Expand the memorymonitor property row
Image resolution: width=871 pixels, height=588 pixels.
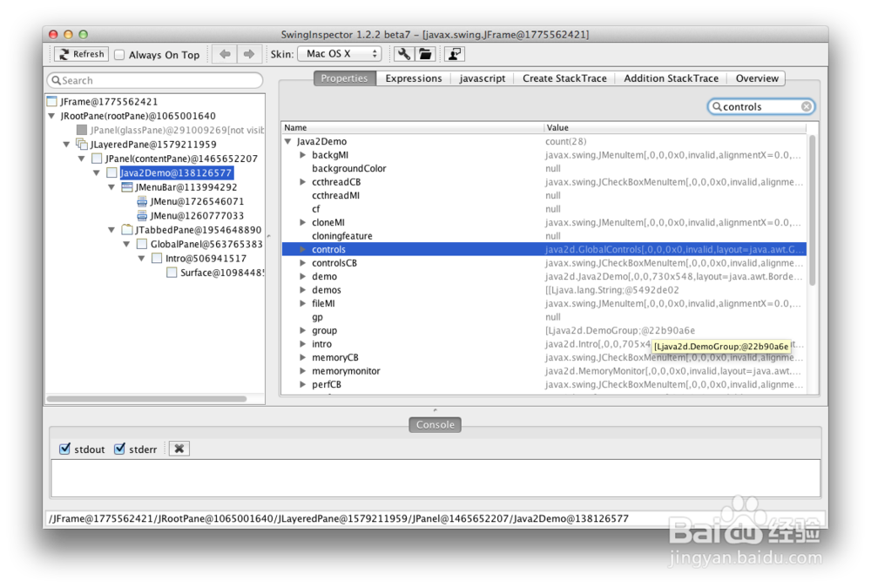click(x=303, y=371)
